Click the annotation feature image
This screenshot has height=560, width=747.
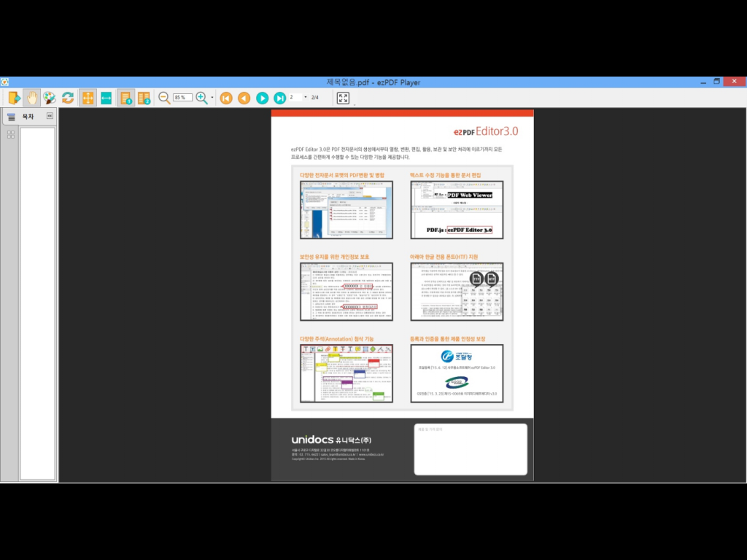coord(347,374)
